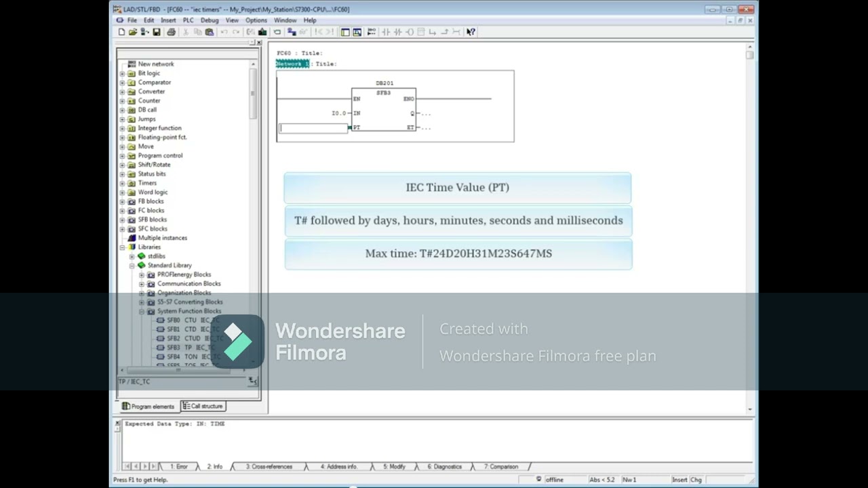This screenshot has height=488, width=868.
Task: Click the Copy toolbar icon
Action: click(x=197, y=32)
